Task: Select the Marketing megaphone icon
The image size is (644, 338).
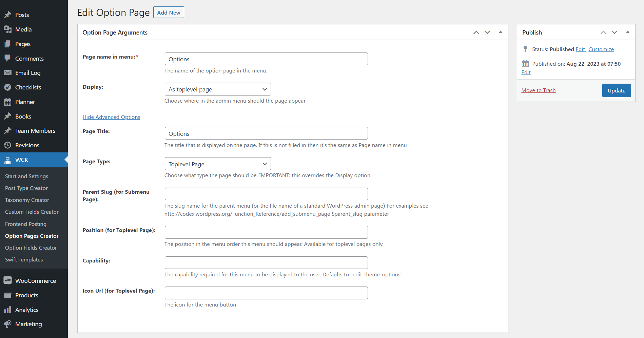Action: [8, 324]
